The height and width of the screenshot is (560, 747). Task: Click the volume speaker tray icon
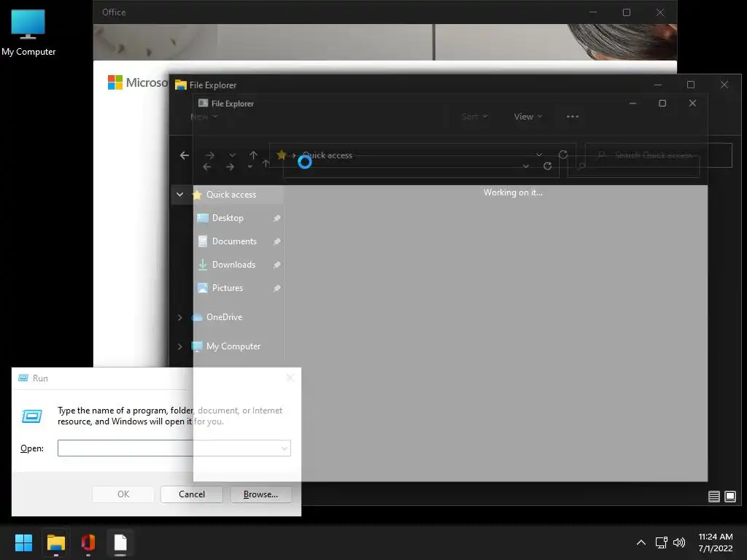coord(679,542)
